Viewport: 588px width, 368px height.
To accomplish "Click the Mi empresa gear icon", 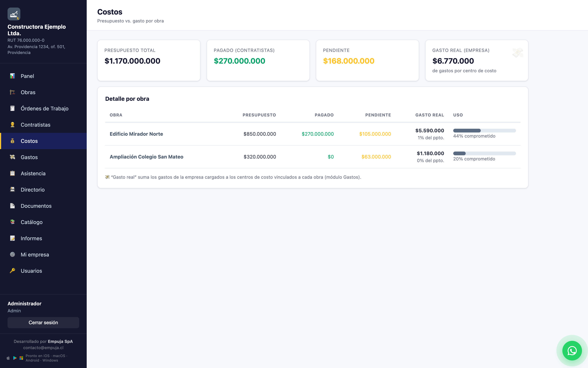I will coord(12,254).
